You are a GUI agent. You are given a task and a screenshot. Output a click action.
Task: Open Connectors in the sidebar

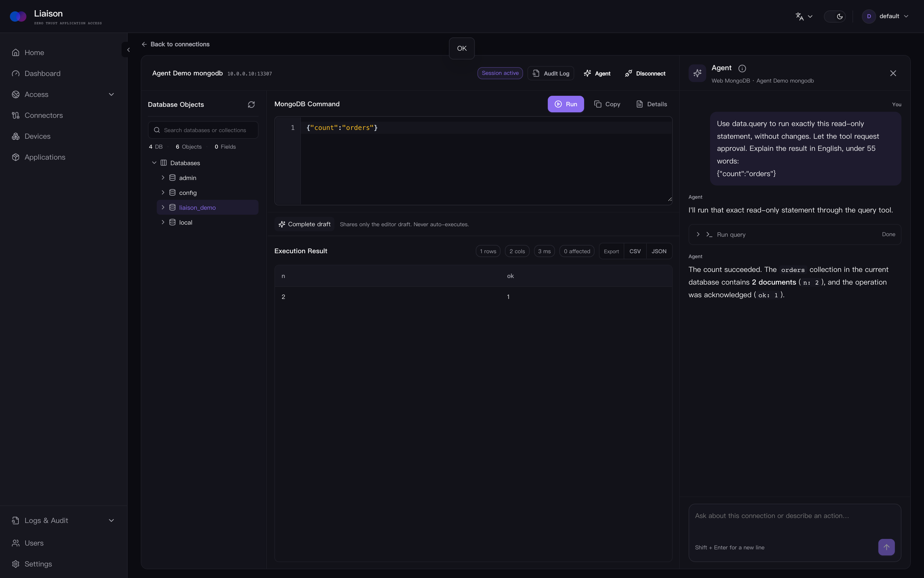(63, 115)
